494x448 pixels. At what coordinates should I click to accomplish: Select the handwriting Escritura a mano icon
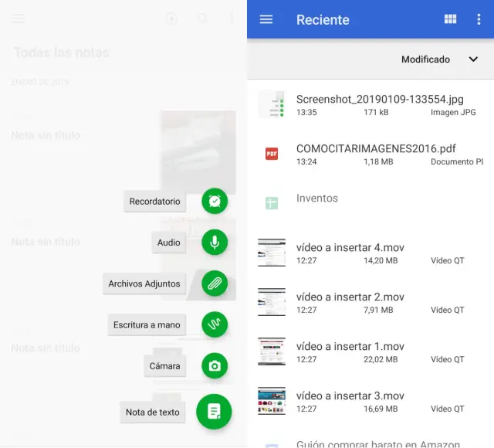tap(215, 325)
